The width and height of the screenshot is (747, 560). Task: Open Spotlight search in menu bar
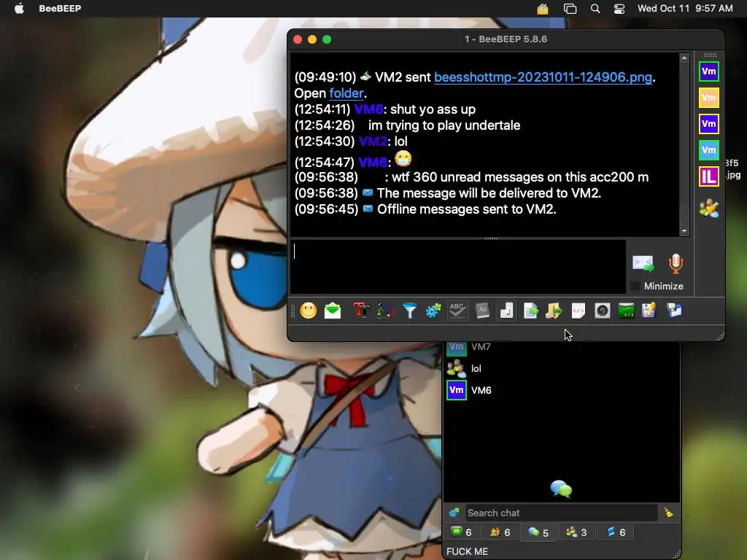coord(595,9)
